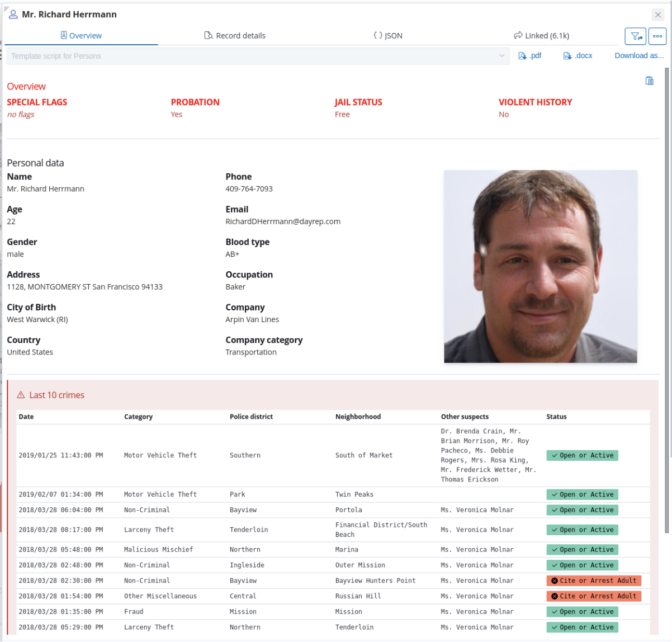Click the copy overview clipboard icon
The width and height of the screenshot is (672, 642).
click(649, 81)
